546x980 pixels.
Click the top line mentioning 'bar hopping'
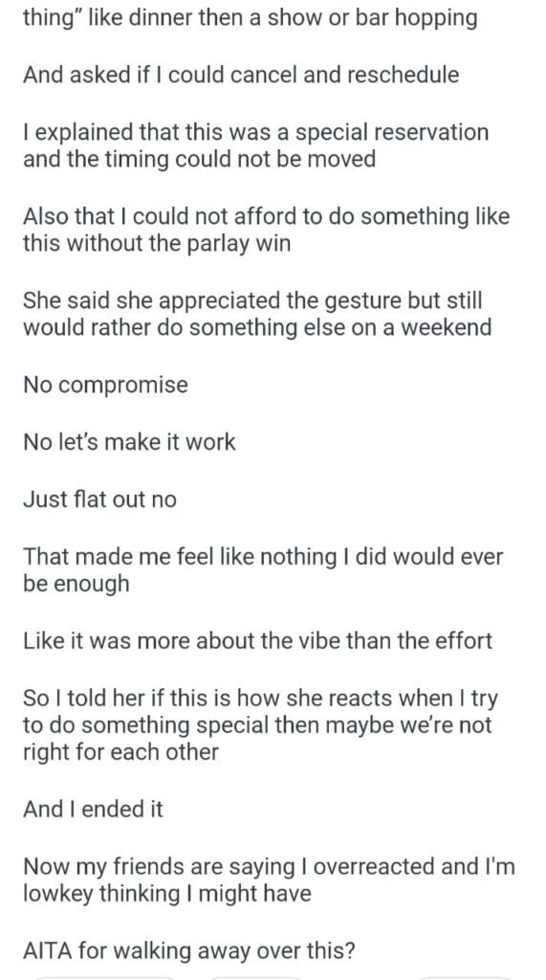251,17
